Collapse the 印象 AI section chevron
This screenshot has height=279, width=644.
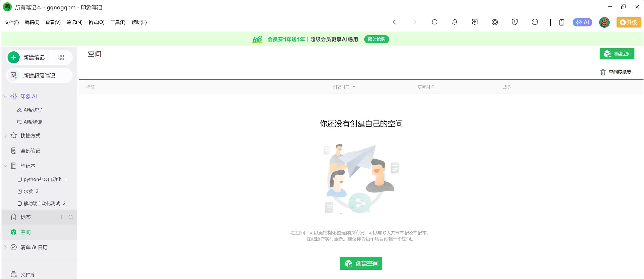click(5, 96)
